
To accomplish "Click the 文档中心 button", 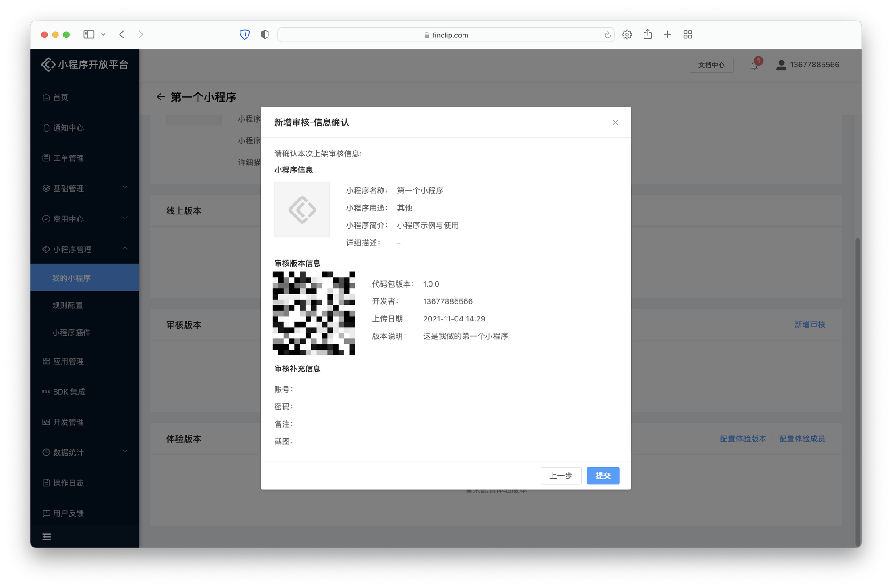I will coord(711,65).
